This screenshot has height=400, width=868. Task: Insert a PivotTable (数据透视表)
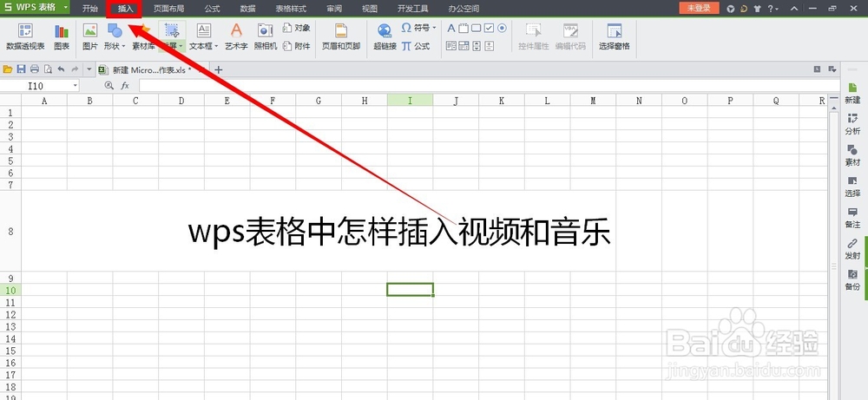point(25,37)
